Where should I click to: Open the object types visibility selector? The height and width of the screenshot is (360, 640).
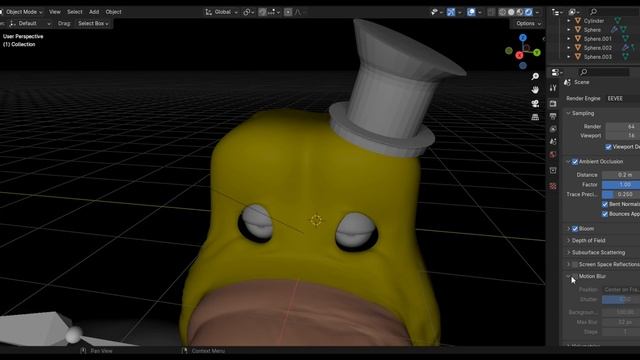point(437,12)
